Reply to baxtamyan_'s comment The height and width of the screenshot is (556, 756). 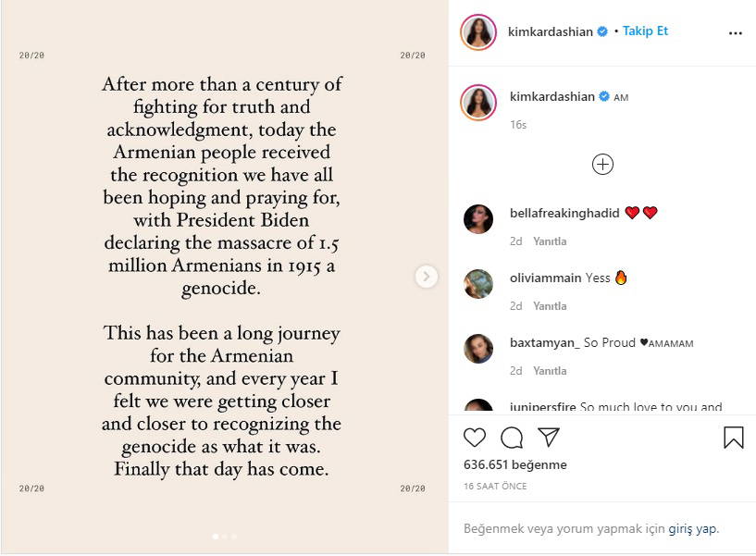click(x=550, y=371)
